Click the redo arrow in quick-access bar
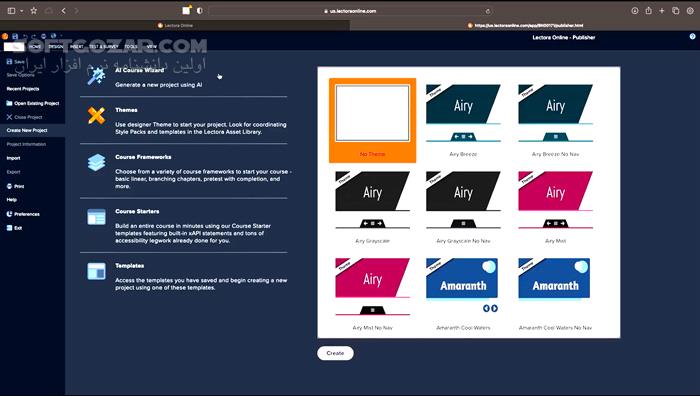This screenshot has width=700, height=396. (x=33, y=36)
